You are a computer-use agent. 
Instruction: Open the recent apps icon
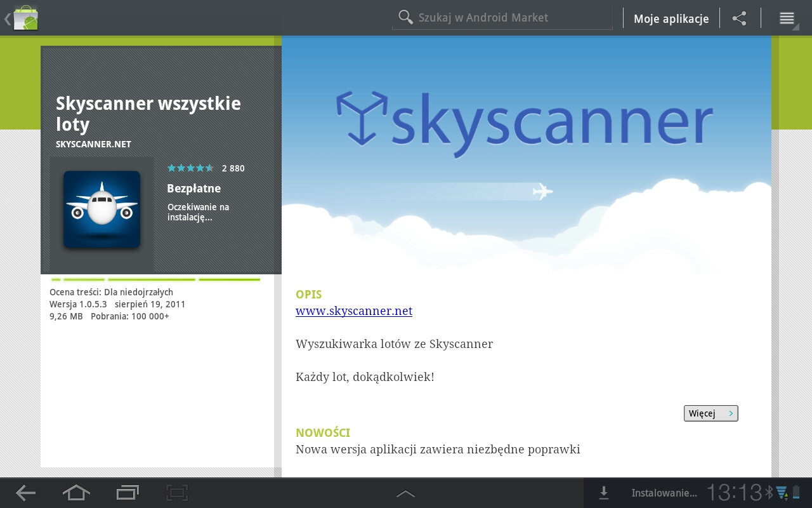(128, 492)
